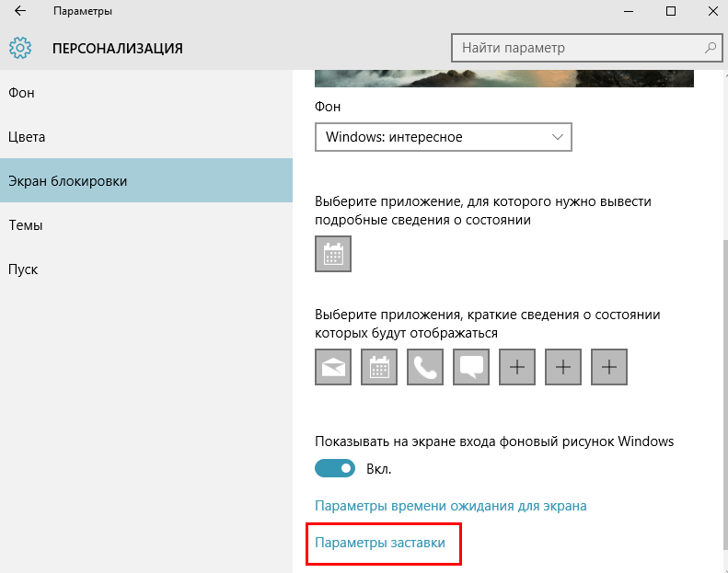Select Экран блокировки in the sidebar
The height and width of the screenshot is (573, 728).
(146, 180)
